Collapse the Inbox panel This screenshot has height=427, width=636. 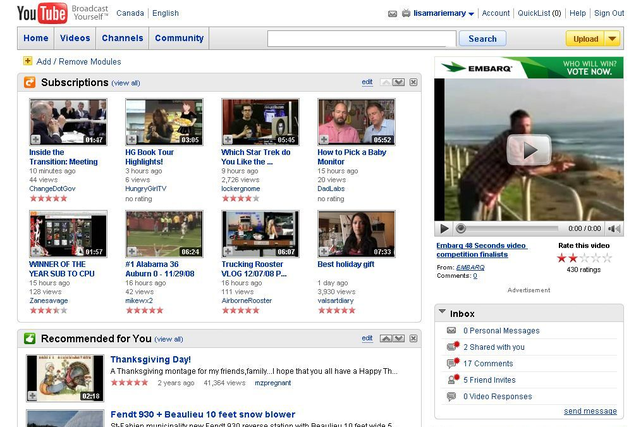(x=442, y=311)
